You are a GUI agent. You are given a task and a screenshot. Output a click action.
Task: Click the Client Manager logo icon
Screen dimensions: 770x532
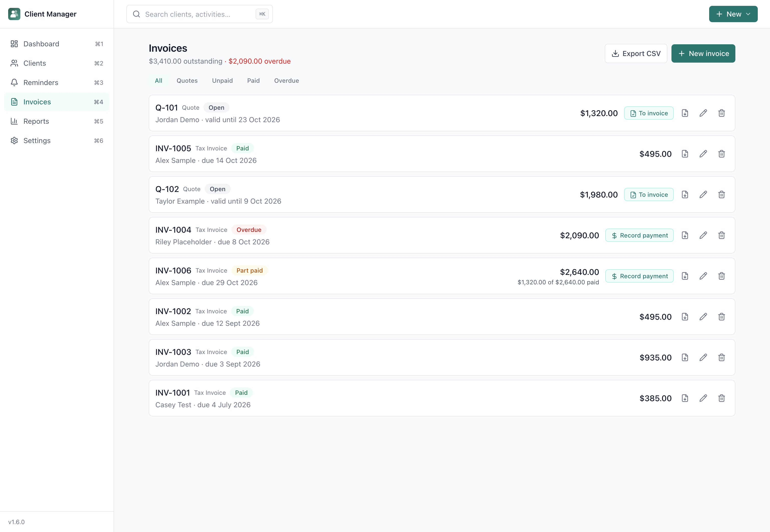pyautogui.click(x=14, y=14)
